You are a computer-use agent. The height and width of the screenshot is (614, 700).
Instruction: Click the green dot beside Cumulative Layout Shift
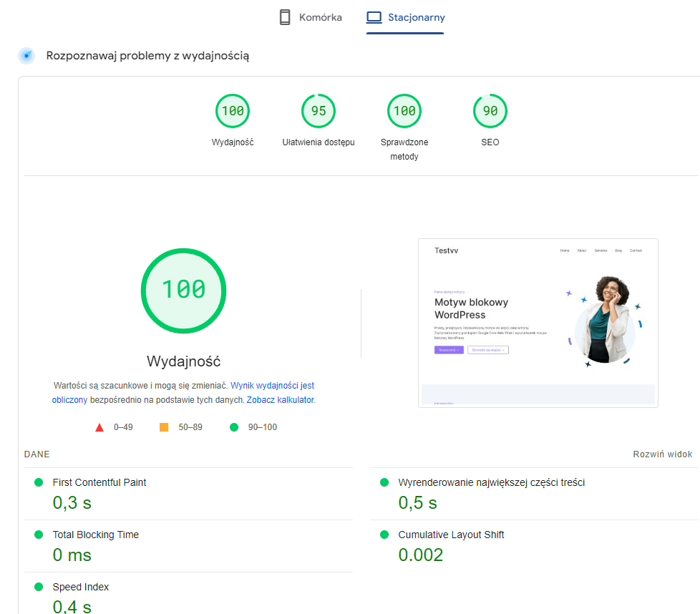pyautogui.click(x=386, y=535)
